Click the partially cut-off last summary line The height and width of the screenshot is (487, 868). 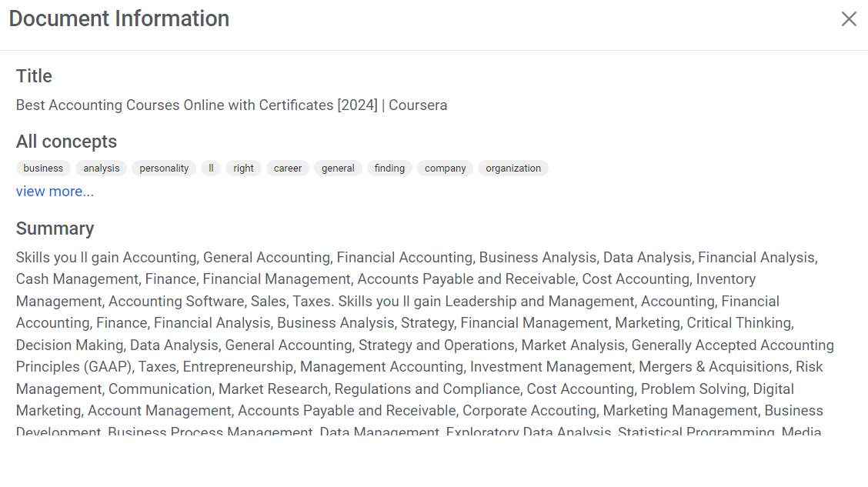point(416,431)
